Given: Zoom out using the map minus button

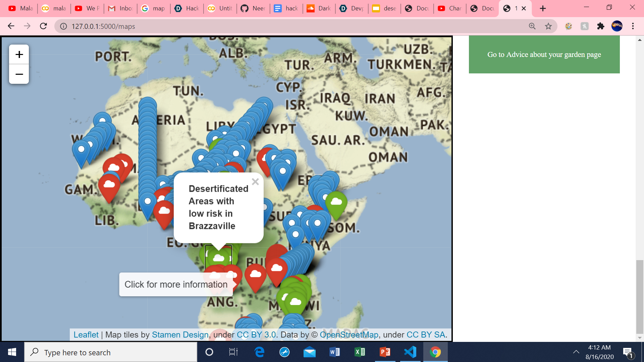Looking at the screenshot, I should 19,74.
